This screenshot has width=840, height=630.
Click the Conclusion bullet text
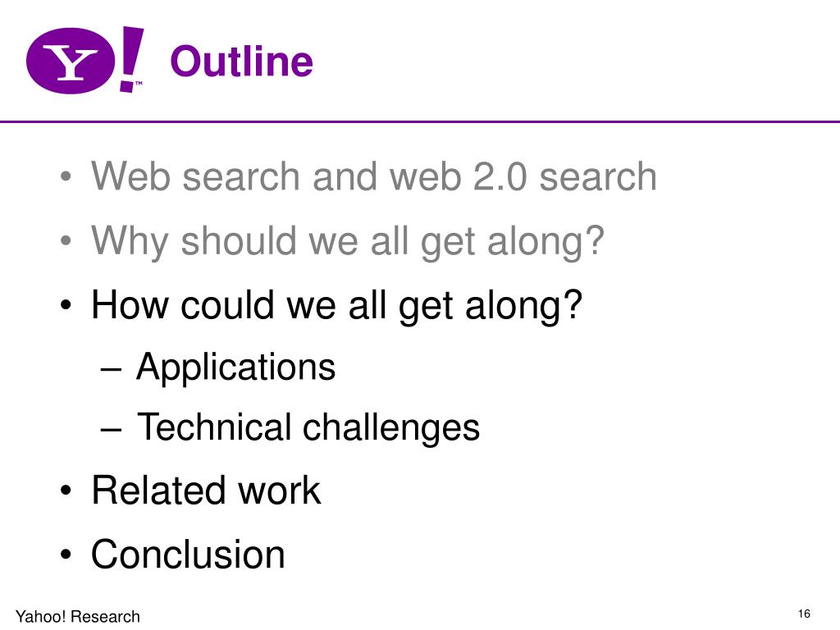pyautogui.click(x=188, y=554)
